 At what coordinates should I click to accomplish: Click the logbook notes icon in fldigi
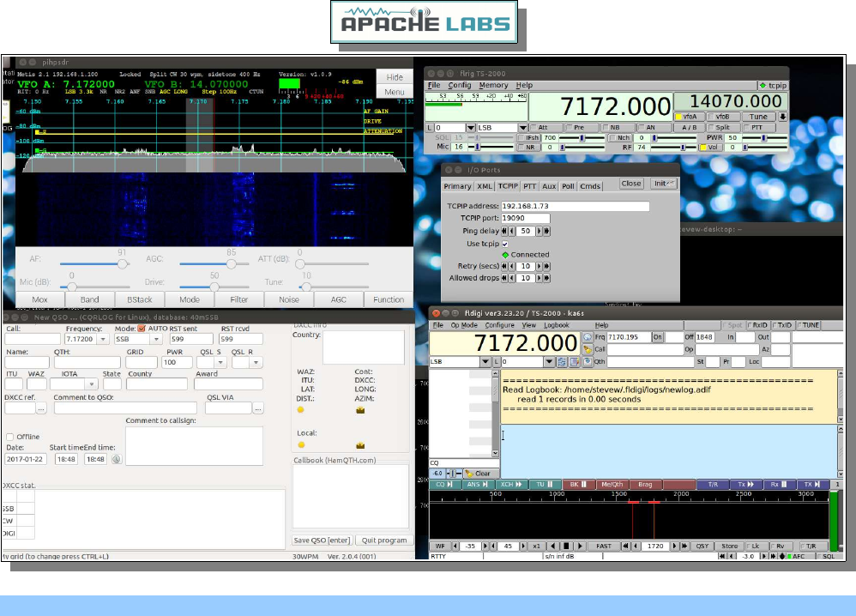(575, 361)
